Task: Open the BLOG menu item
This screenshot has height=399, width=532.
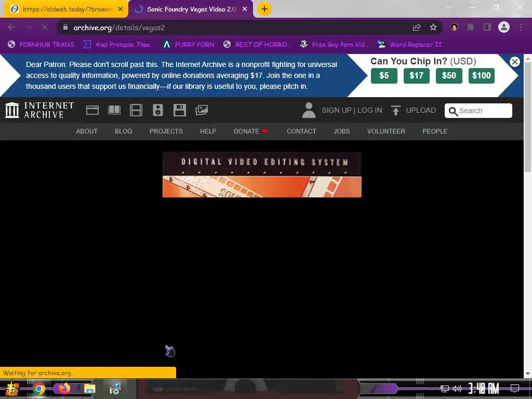Action: point(124,131)
